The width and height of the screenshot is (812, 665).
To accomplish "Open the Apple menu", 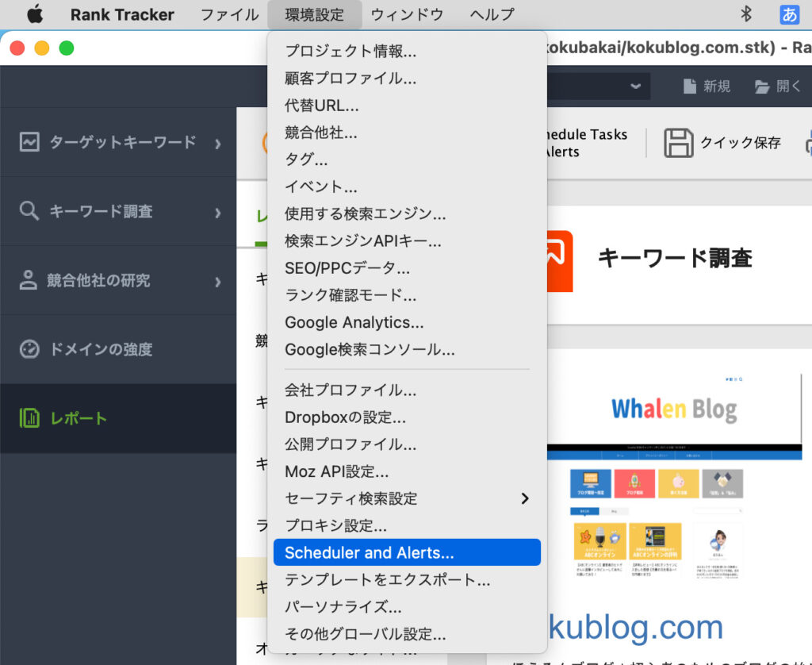I will (35, 14).
